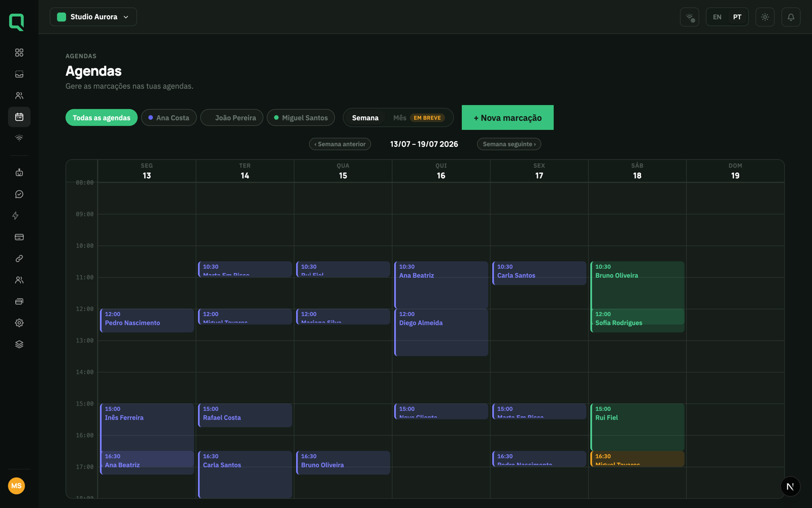The height and width of the screenshot is (508, 812).
Task: Click the round N badge at bottom right
Action: 790,486
